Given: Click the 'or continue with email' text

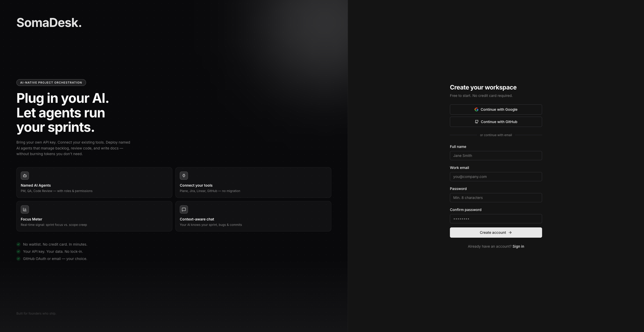Looking at the screenshot, I should (496, 135).
